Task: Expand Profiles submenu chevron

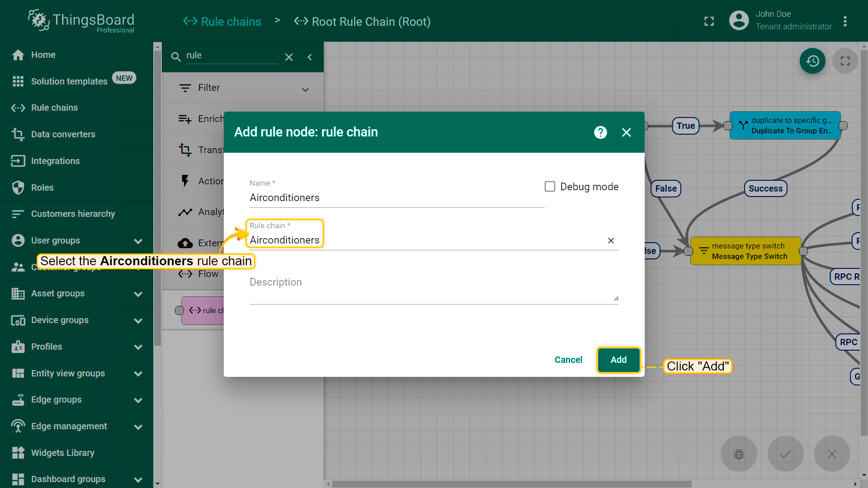Action: [x=138, y=347]
